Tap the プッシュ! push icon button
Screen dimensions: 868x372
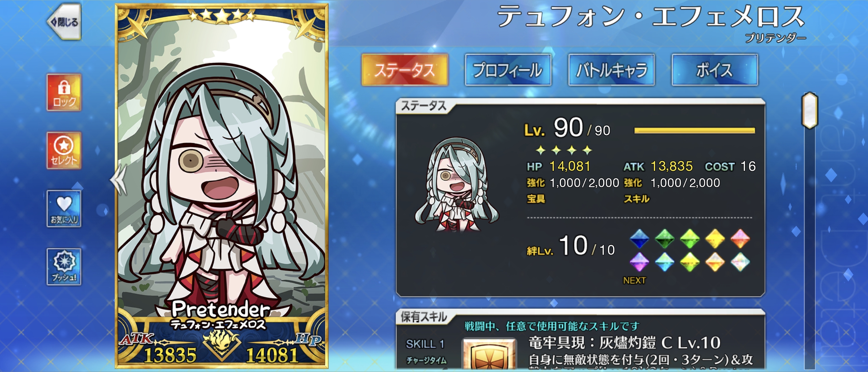64,267
